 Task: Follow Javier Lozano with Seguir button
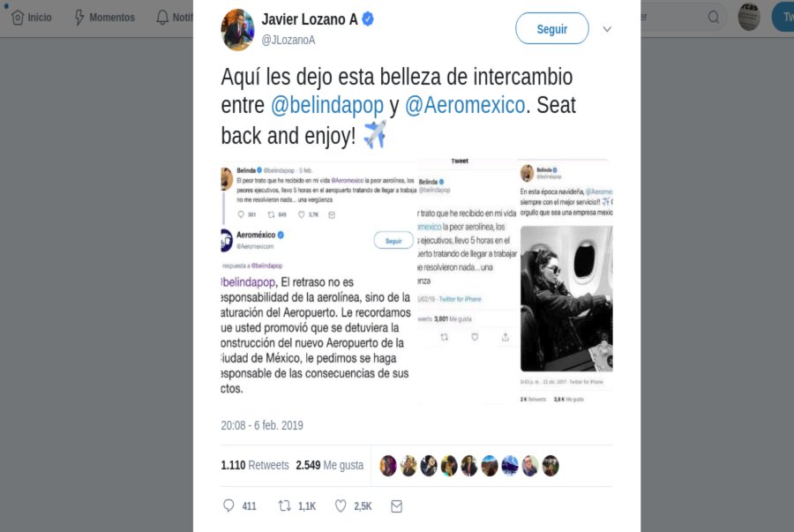pyautogui.click(x=552, y=28)
